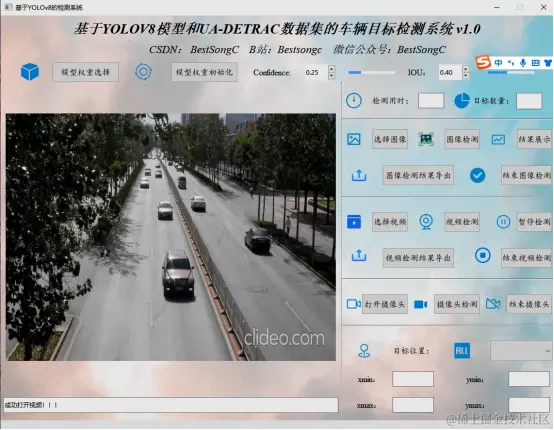Screen dimensions: 554x430
Task: Click the image detection icon beside 图像检测
Action: (426, 139)
